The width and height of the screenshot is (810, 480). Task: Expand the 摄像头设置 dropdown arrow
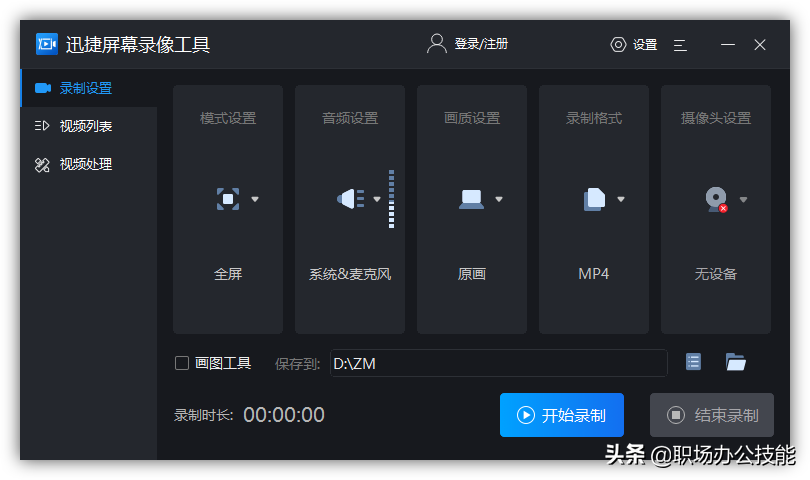743,199
